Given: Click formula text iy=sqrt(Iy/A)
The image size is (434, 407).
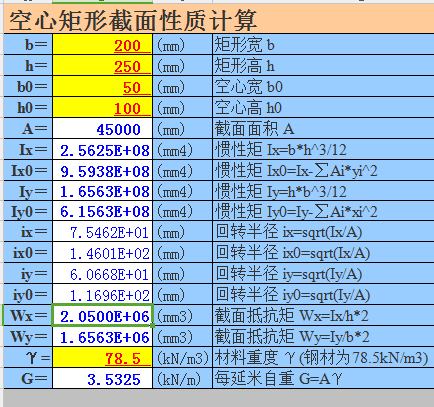Looking at the screenshot, I should (322, 274).
